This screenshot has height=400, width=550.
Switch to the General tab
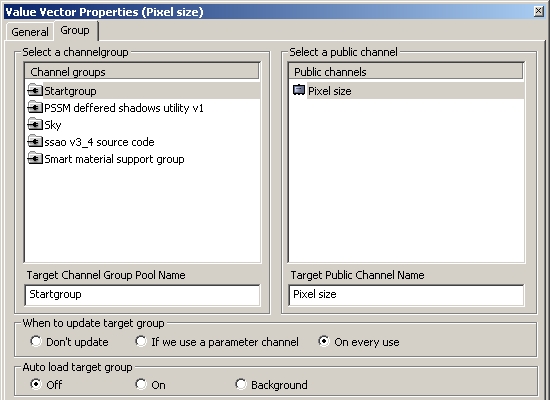tap(30, 32)
